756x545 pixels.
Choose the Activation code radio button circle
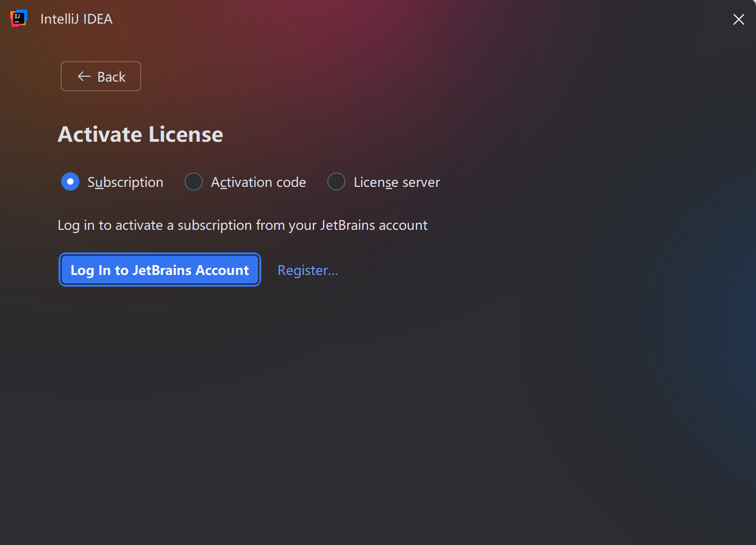[194, 181]
